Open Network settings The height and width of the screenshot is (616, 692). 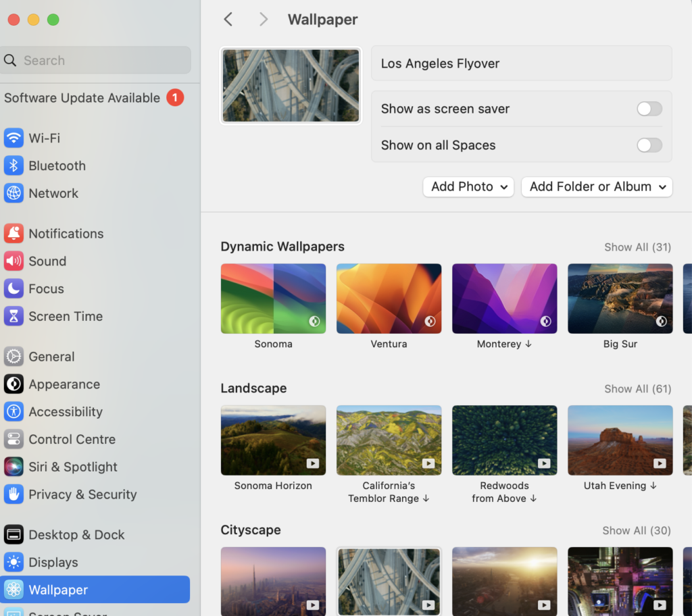(54, 193)
